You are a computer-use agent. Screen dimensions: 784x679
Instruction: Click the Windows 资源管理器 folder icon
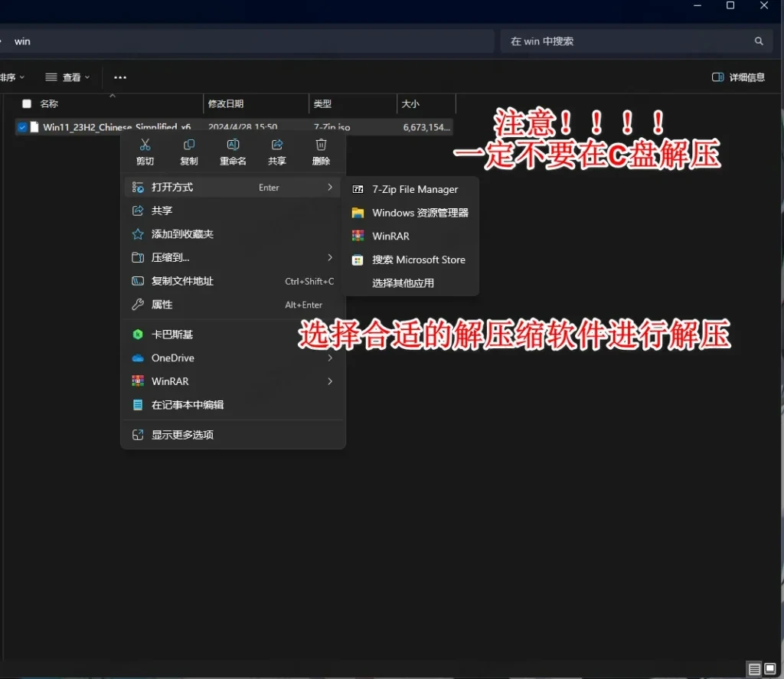[x=358, y=213]
